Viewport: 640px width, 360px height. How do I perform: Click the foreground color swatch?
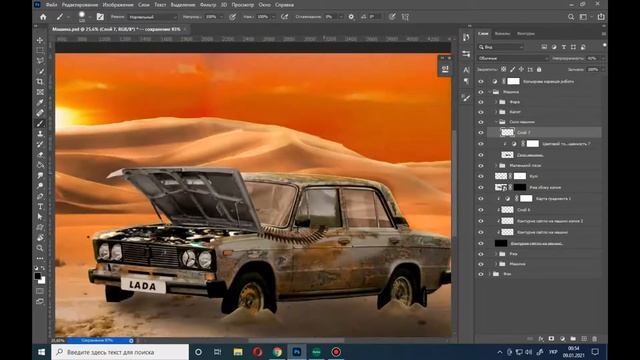(x=38, y=276)
